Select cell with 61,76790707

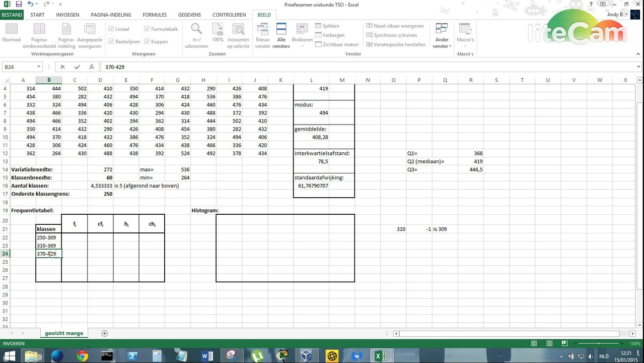311,186
